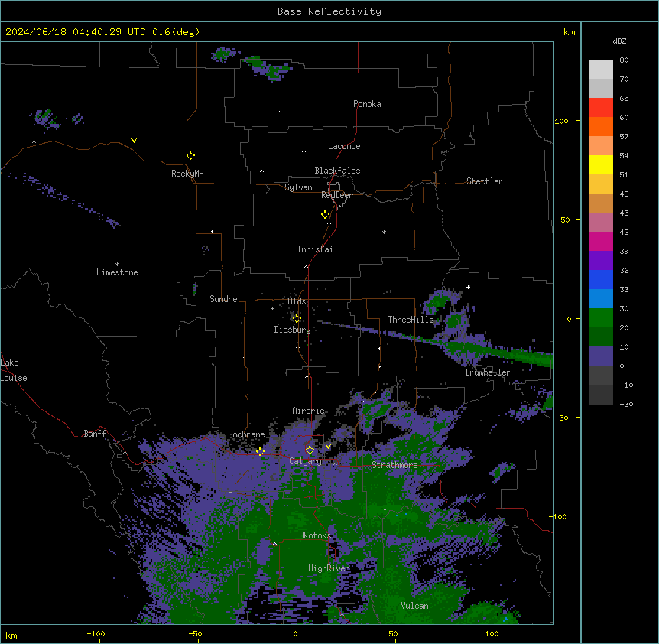Image resolution: width=659 pixels, height=644 pixels.
Task: Click the Limestone label
Action: pos(117,272)
